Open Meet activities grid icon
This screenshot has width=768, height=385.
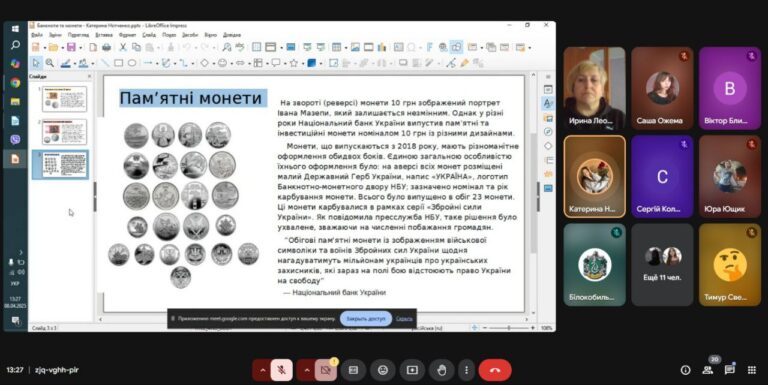click(x=752, y=370)
